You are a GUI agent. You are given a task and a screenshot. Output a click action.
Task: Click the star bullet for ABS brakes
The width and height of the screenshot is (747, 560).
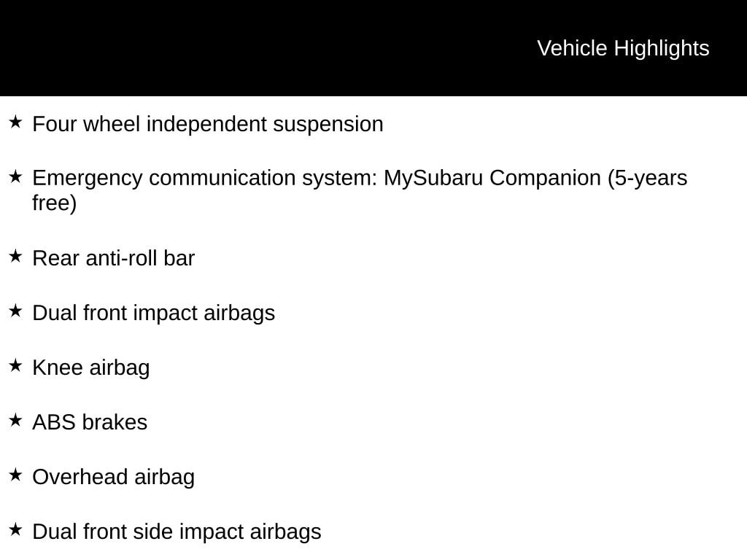coord(15,420)
